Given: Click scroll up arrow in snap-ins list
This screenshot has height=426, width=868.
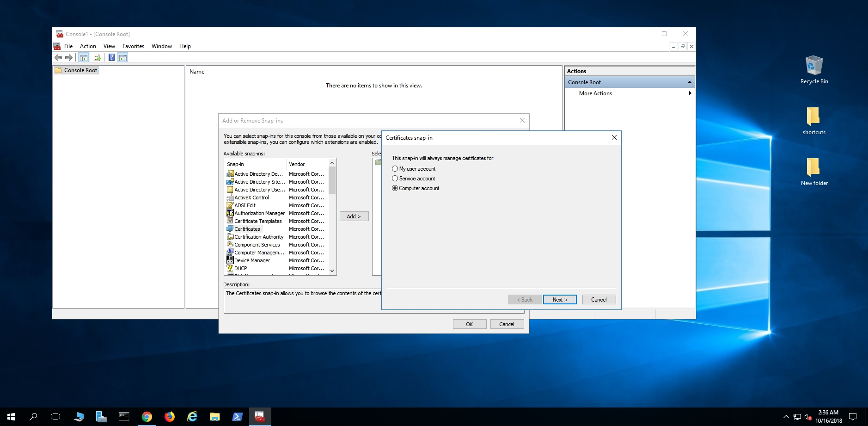Looking at the screenshot, I should [332, 163].
